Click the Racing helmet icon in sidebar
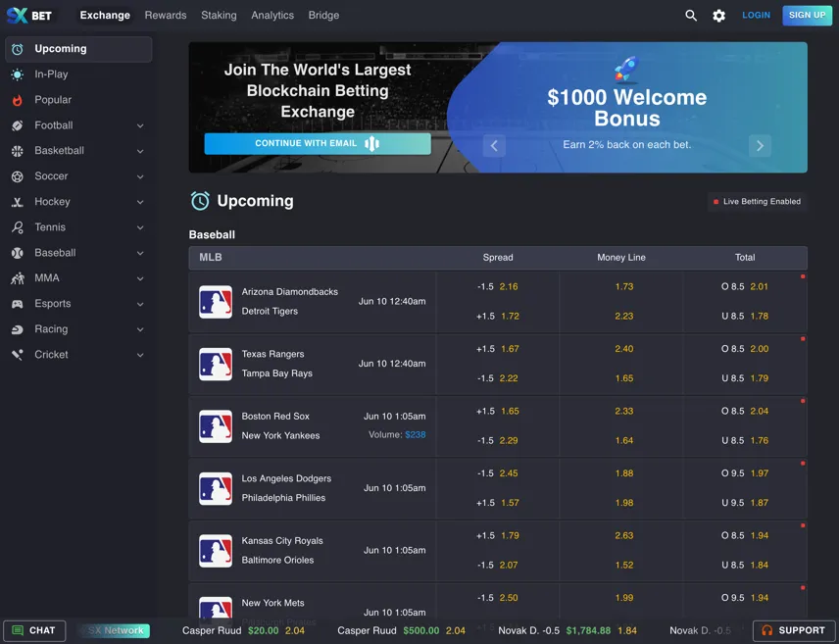Image resolution: width=839 pixels, height=644 pixels. click(x=18, y=329)
